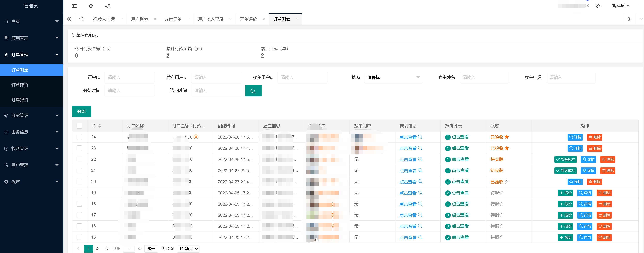Click the paid yen icon in order 24

196,137
